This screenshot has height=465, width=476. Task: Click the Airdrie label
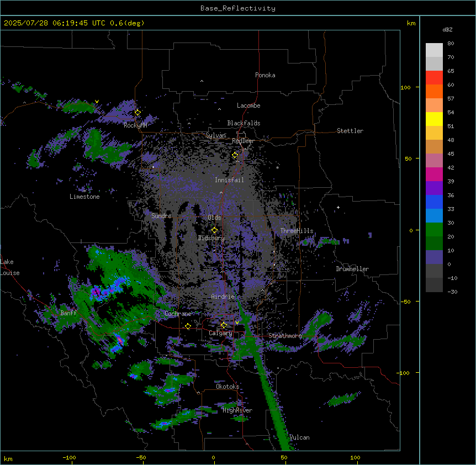[x=223, y=297]
